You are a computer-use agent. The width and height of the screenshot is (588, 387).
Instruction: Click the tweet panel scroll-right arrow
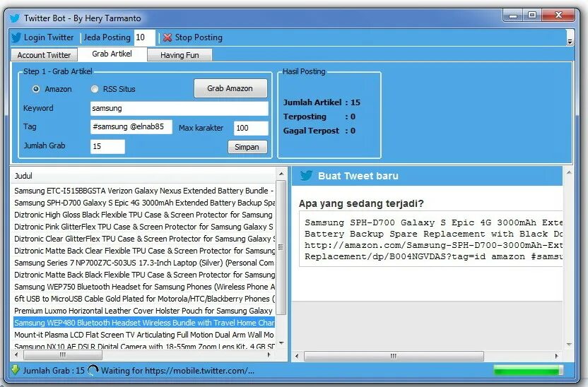coord(556,356)
